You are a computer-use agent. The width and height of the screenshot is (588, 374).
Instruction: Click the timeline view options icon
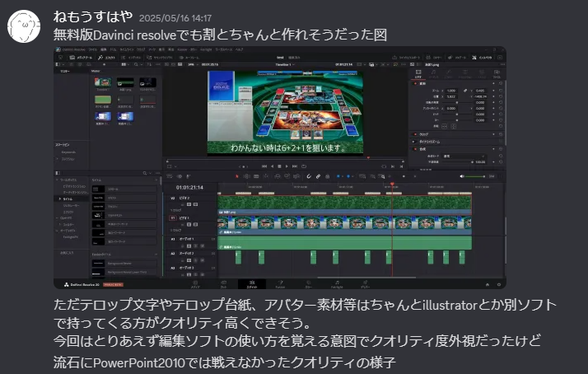[170, 176]
